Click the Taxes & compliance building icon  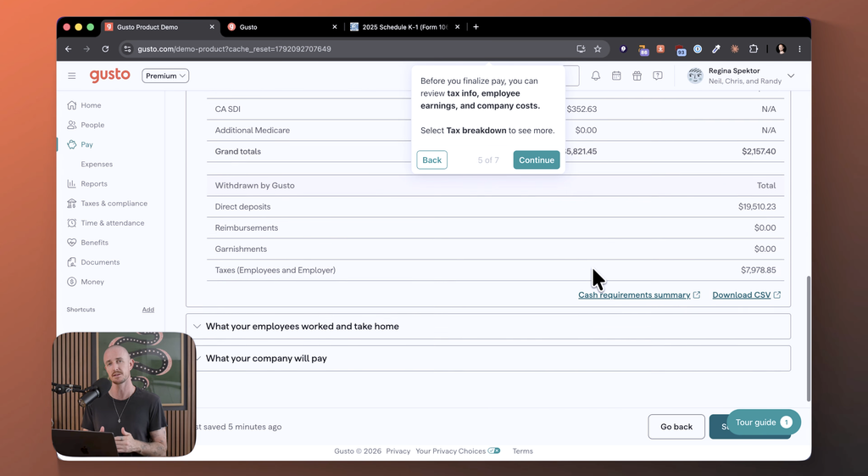point(71,204)
